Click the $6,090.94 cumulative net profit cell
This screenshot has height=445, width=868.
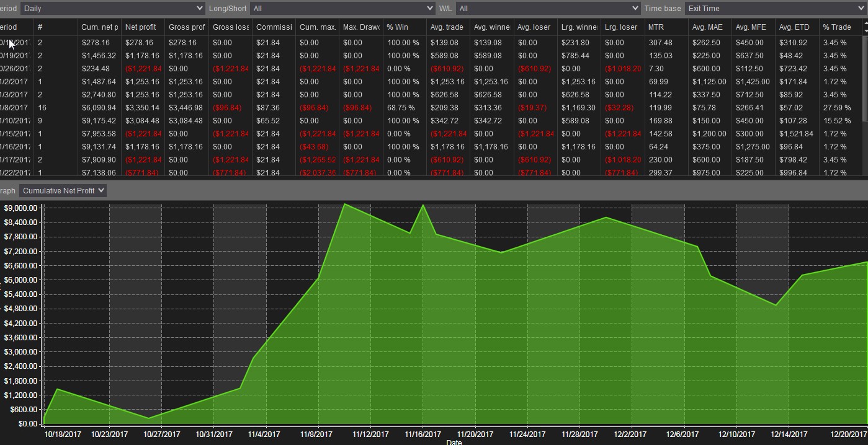(x=99, y=108)
